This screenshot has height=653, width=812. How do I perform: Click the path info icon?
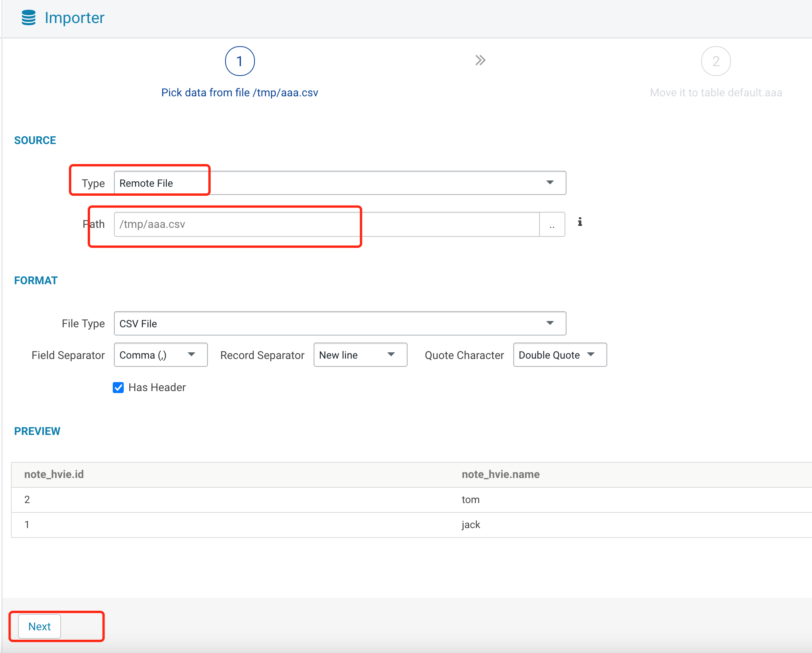[x=580, y=222]
